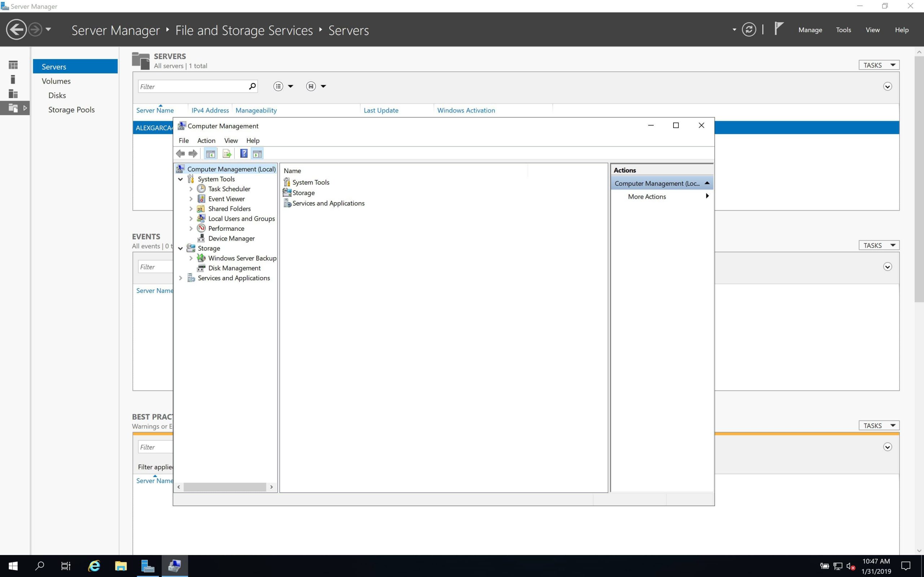This screenshot has height=577, width=924.
Task: Open Disk Management in Storage node
Action: 234,268
